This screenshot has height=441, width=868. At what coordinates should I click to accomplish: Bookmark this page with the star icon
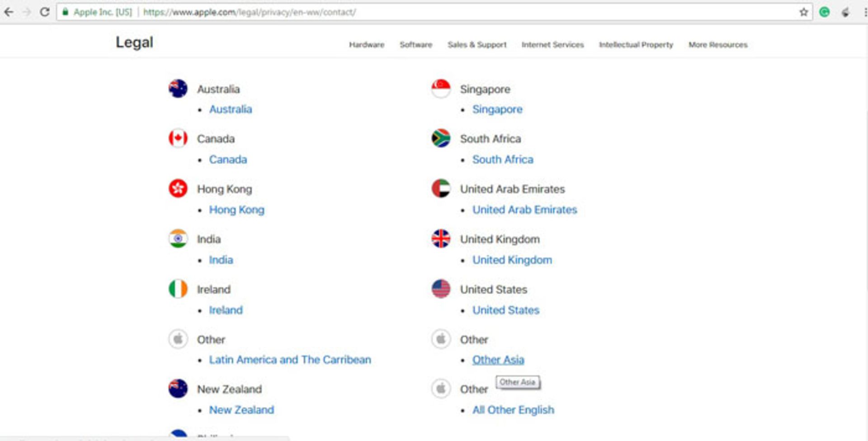coord(803,12)
